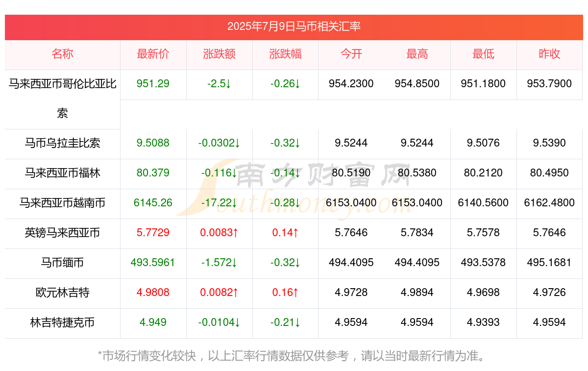Click change percent -0.14↓

coord(286,173)
